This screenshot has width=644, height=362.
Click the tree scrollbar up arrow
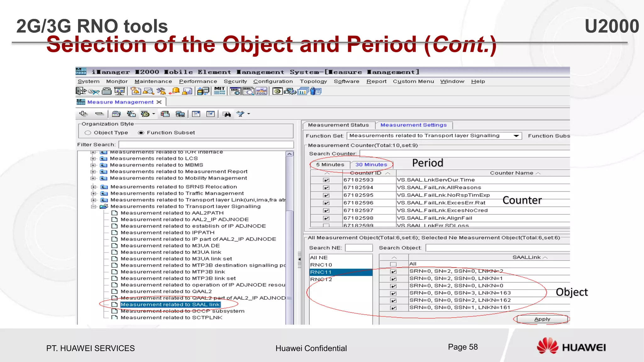[290, 154]
